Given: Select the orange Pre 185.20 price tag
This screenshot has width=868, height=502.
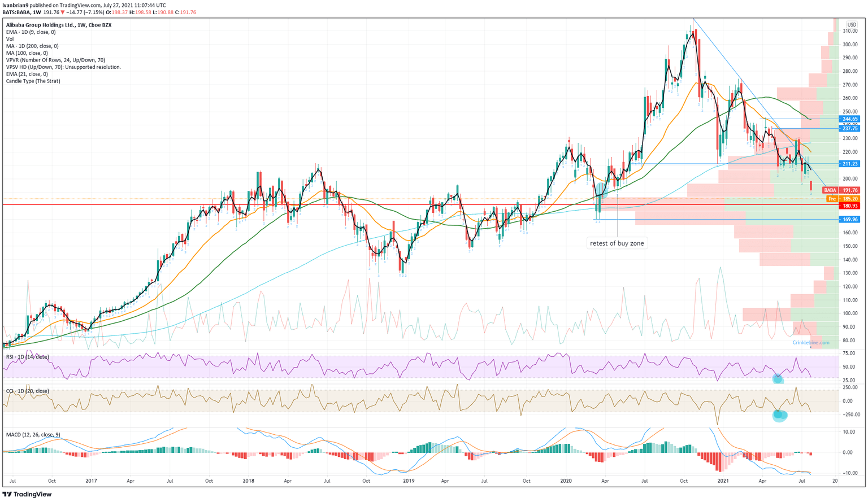Looking at the screenshot, I should pyautogui.click(x=843, y=199).
